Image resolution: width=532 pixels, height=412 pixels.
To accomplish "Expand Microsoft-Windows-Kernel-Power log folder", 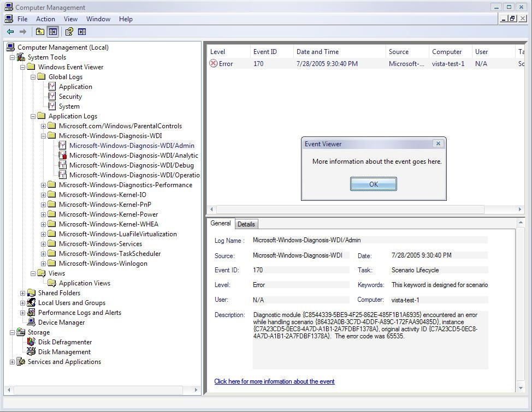I will point(44,214).
